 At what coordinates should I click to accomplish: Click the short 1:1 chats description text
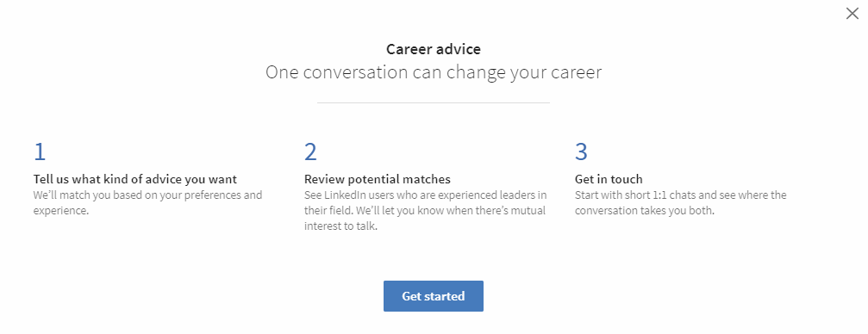click(x=681, y=203)
